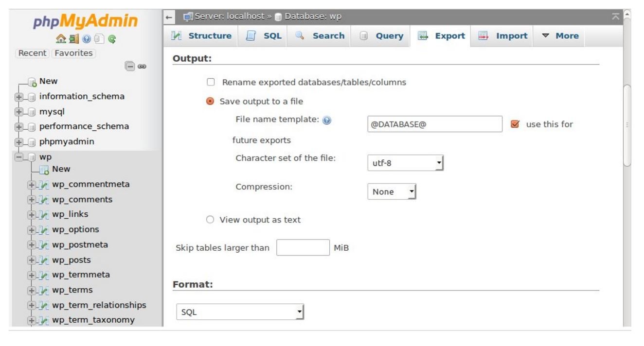Screen dimensions: 644x346
Task: Click the collapse page header arrow icon
Action: click(x=615, y=17)
